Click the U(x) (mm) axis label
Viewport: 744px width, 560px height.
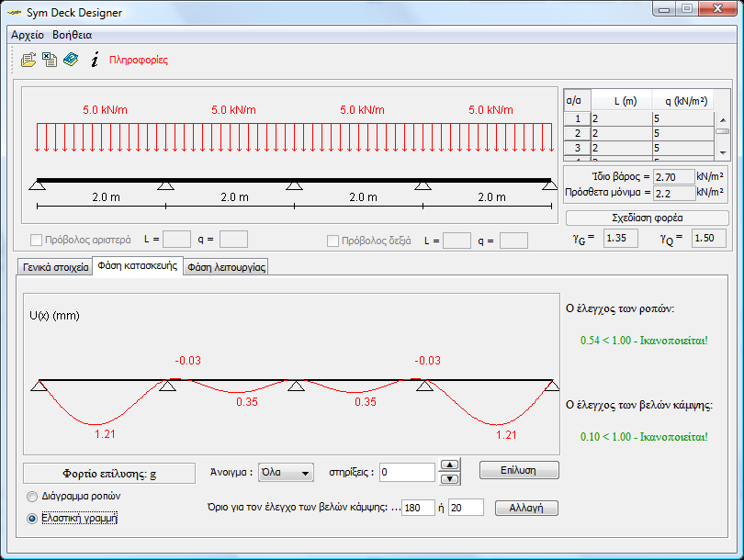coord(54,315)
